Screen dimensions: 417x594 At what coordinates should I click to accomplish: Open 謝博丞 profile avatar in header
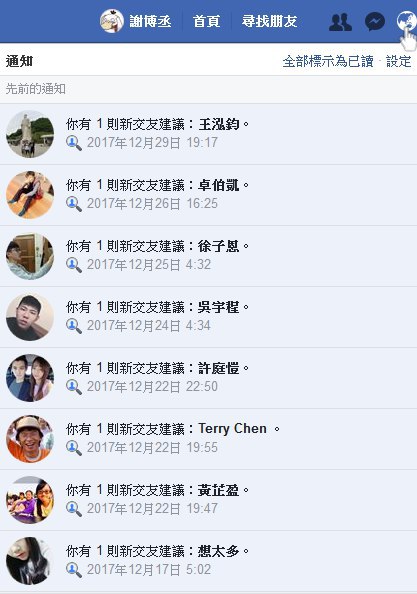pyautogui.click(x=112, y=21)
